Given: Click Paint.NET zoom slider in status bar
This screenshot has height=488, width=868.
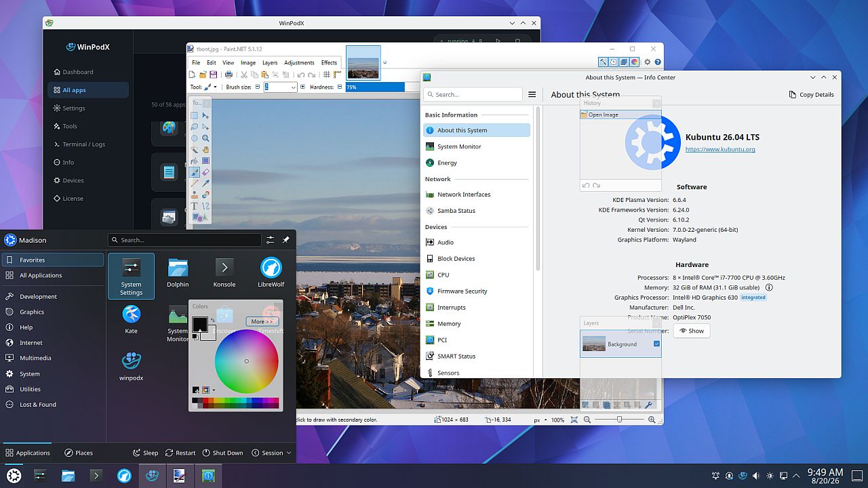Looking at the screenshot, I should (x=619, y=420).
